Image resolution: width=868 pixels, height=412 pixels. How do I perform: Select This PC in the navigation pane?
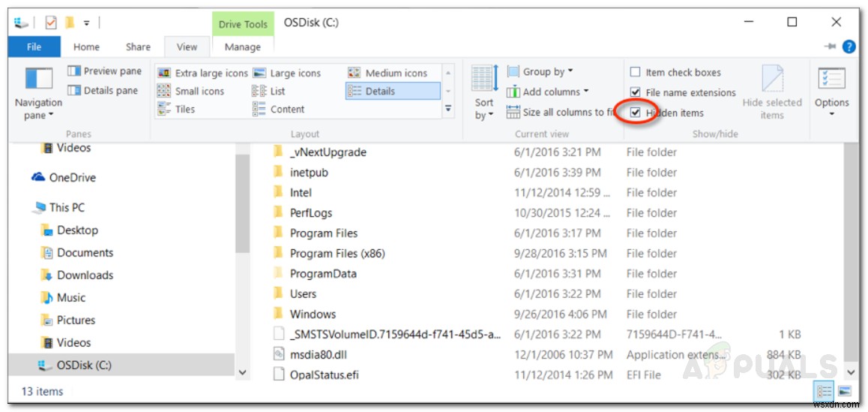point(58,207)
